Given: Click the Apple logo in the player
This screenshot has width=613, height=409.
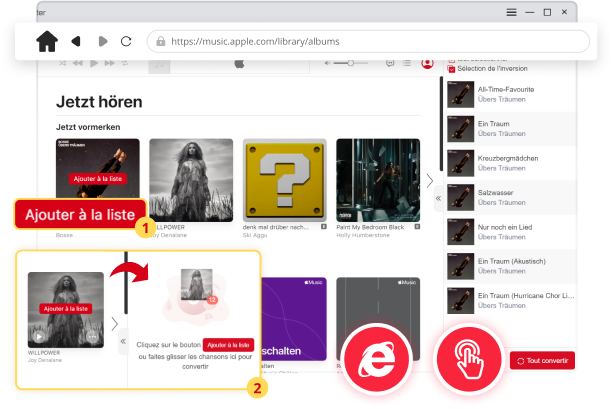Looking at the screenshot, I should [239, 64].
